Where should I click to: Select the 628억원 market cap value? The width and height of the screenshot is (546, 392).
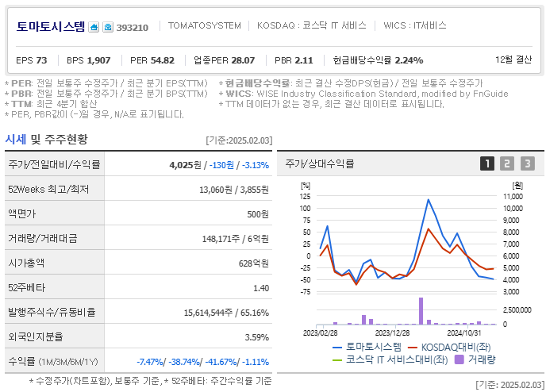coord(253,263)
